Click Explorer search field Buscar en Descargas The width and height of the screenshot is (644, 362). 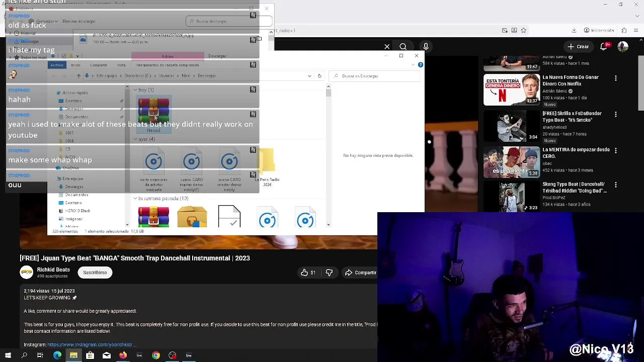pyautogui.click(x=375, y=76)
